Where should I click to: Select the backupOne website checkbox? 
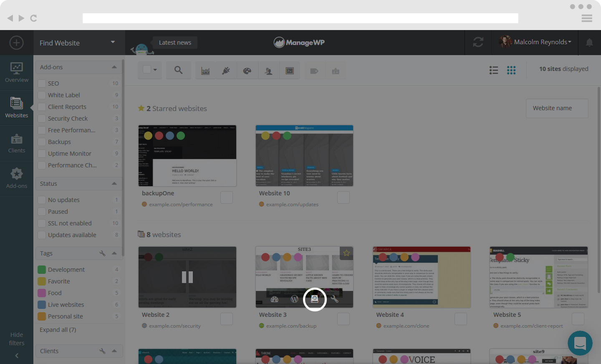(227, 197)
